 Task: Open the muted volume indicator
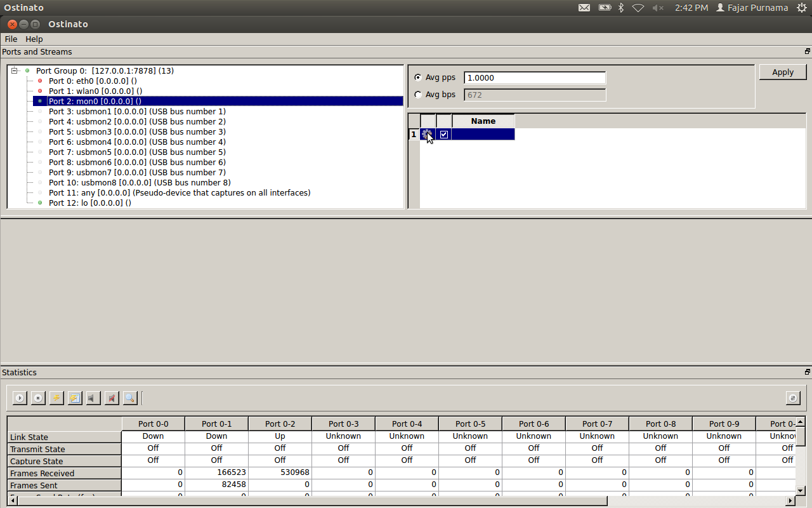[658, 8]
